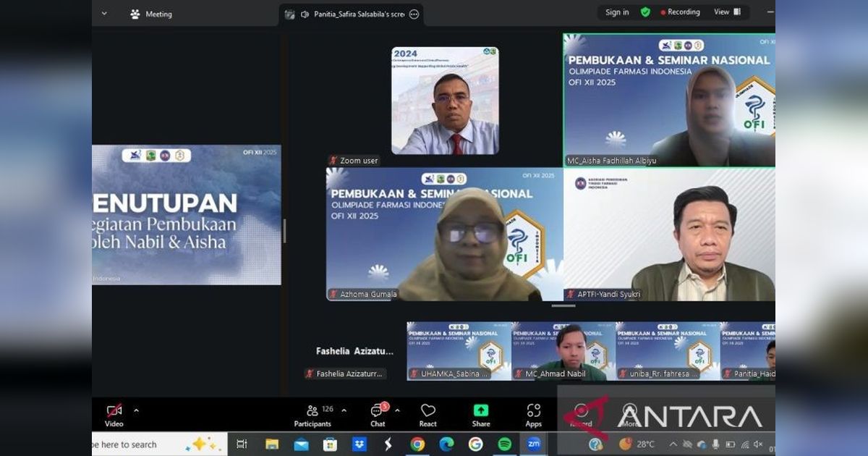Expand the Chat options caret
This screenshot has width=868, height=456.
(x=397, y=410)
